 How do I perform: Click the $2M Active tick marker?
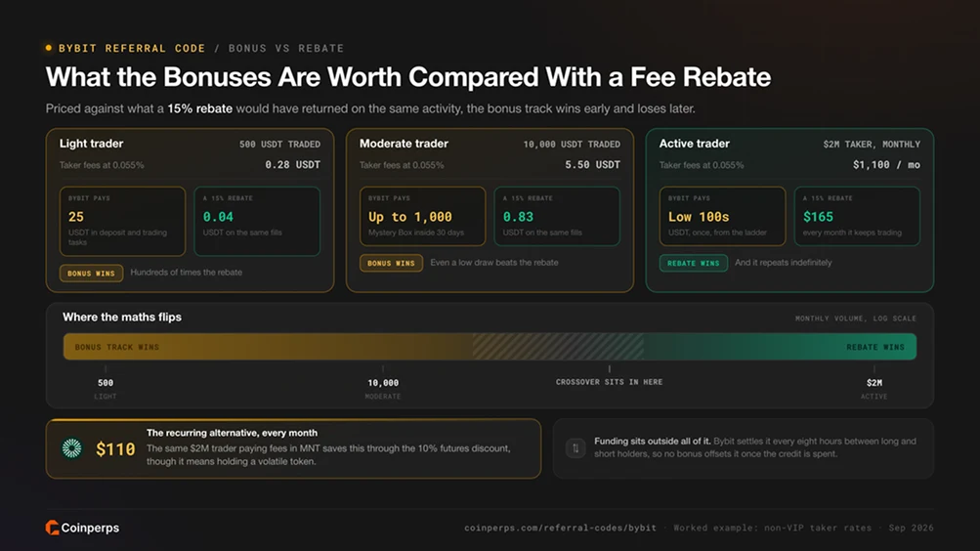pyautogui.click(x=874, y=384)
